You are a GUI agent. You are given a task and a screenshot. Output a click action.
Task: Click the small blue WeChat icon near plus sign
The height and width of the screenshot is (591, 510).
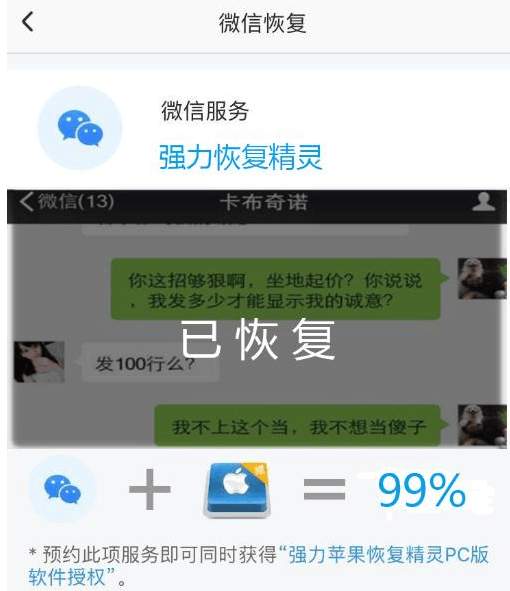coord(62,489)
